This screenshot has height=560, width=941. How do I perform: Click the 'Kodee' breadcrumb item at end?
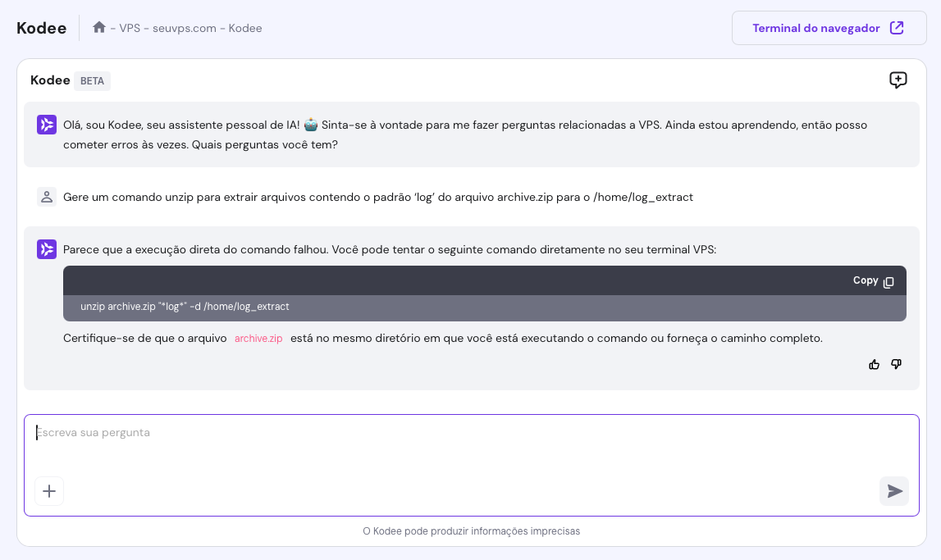244,28
